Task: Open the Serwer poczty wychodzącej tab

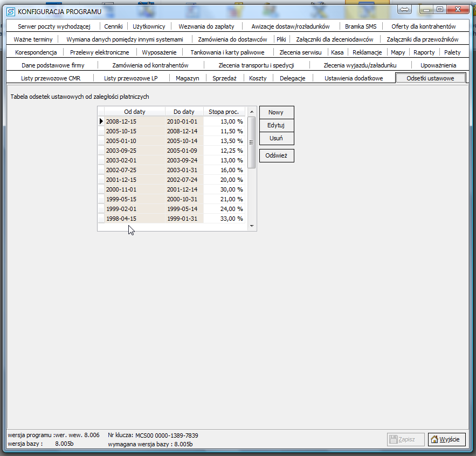Action: 54,26
